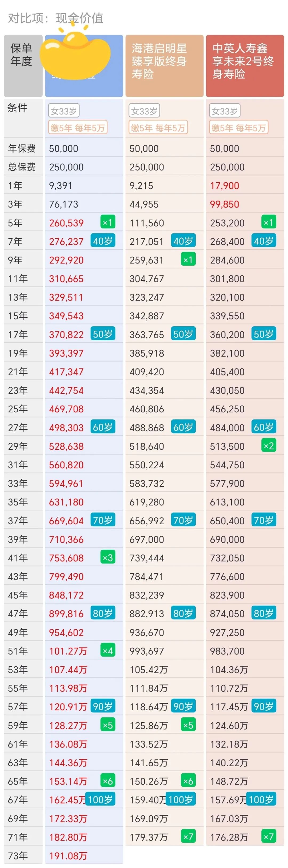Screen dimensions: 288x868
Task: Click the 80岁 badge beside 882,913
Action: (183, 613)
